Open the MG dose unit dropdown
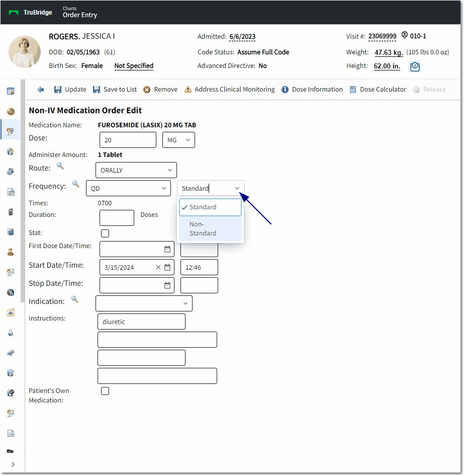 [178, 140]
